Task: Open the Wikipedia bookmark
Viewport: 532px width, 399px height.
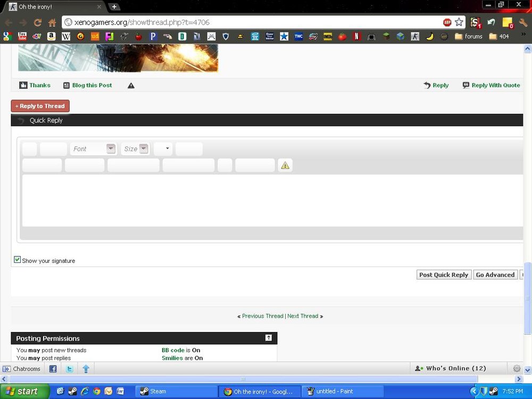Action: (66, 36)
